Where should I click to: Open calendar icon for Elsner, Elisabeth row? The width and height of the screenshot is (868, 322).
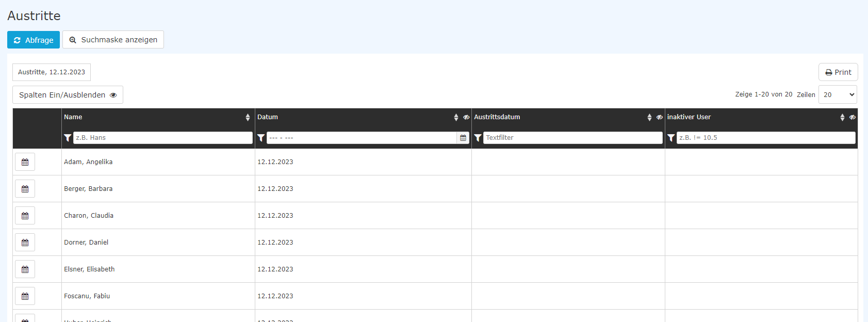[x=25, y=269]
